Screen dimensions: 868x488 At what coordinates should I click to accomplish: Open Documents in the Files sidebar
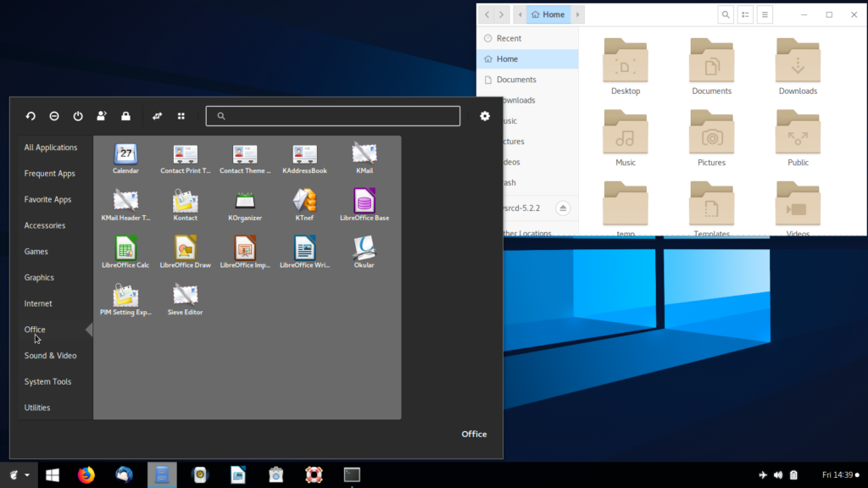pos(527,80)
